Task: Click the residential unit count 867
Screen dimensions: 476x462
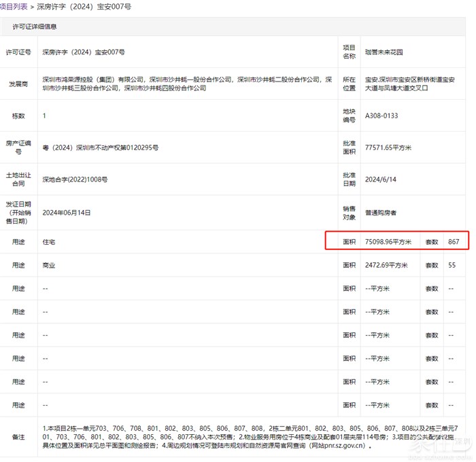Action: (454, 241)
